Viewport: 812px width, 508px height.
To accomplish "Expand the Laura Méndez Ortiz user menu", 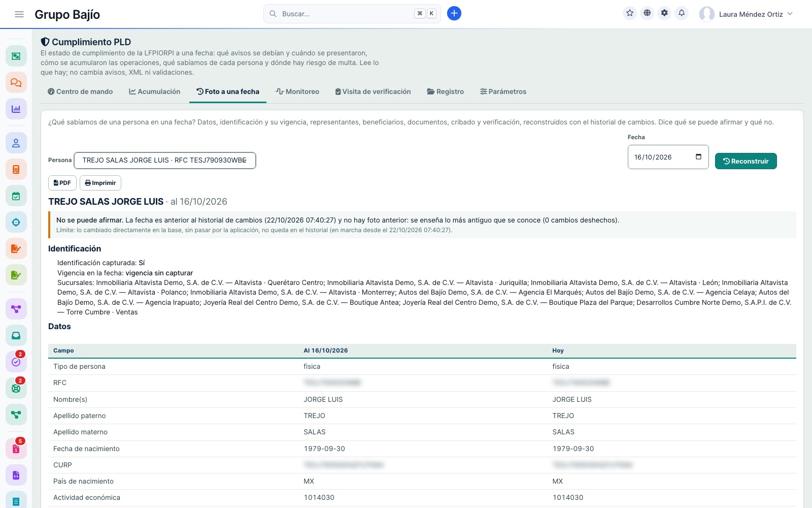I will coord(746,14).
